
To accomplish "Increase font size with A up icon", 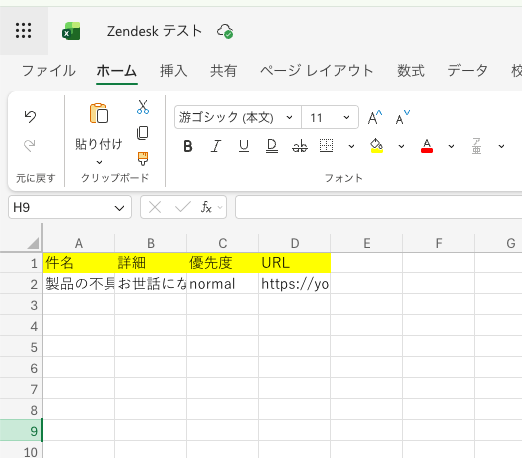I will click(375, 117).
